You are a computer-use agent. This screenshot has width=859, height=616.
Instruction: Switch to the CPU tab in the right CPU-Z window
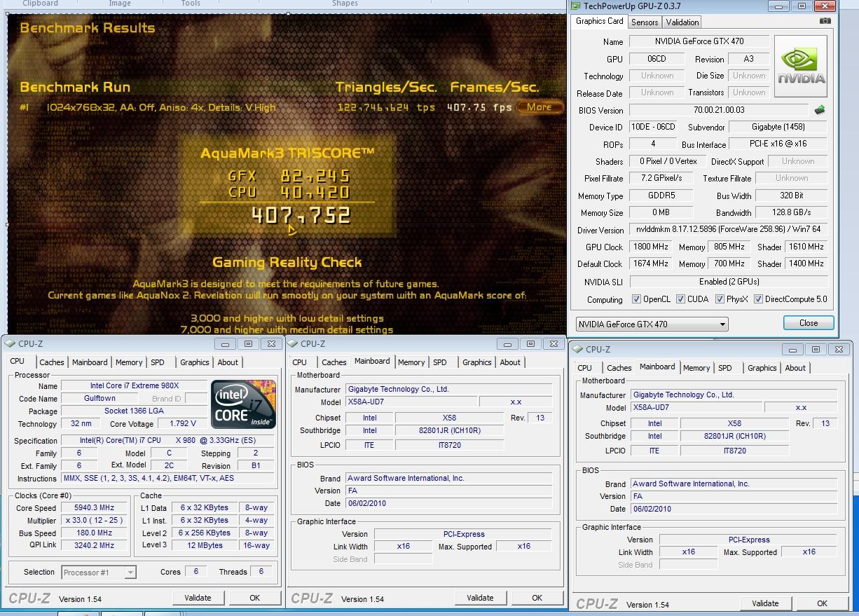pyautogui.click(x=584, y=368)
